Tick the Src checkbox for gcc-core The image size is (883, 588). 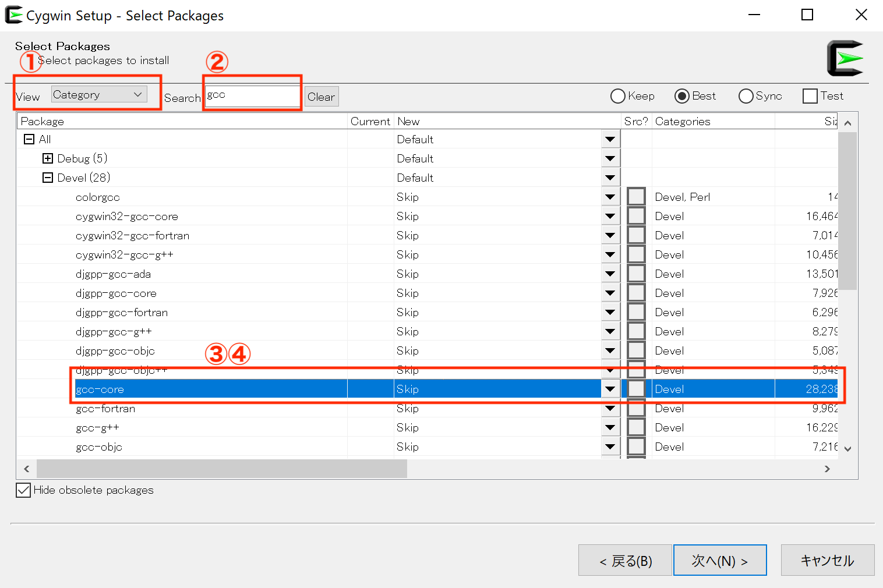(x=636, y=389)
